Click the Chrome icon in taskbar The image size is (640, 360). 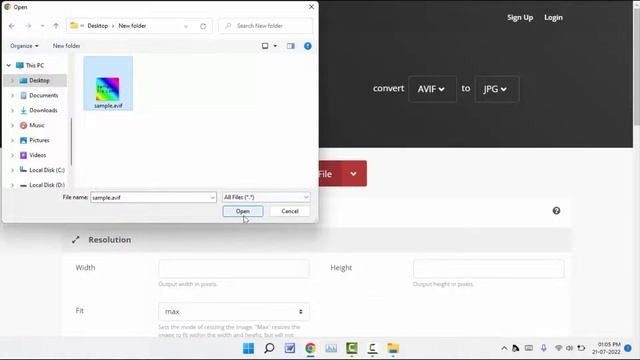310,348
